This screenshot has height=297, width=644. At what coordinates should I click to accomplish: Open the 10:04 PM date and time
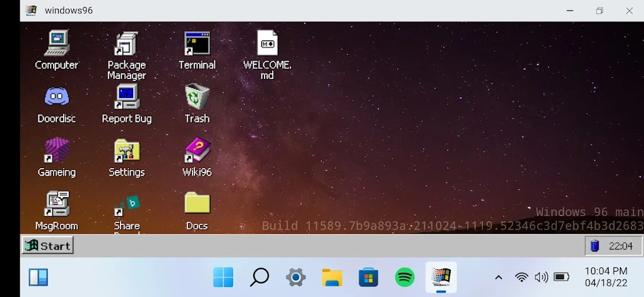(606, 277)
